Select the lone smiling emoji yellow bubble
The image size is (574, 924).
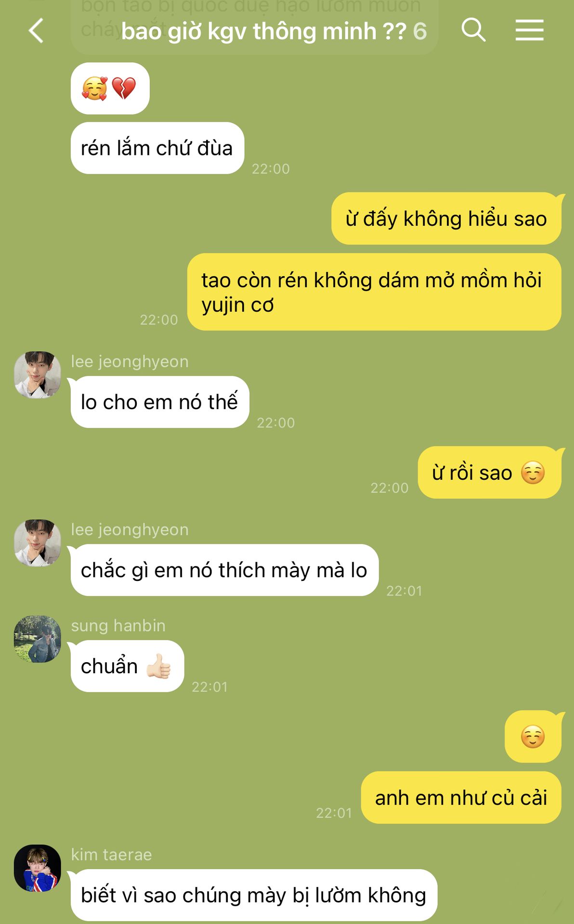point(533,736)
